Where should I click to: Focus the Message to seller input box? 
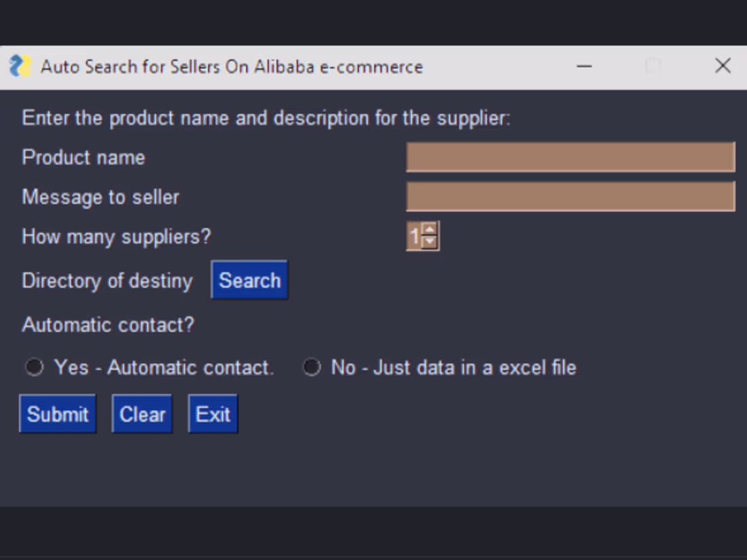pos(570,196)
